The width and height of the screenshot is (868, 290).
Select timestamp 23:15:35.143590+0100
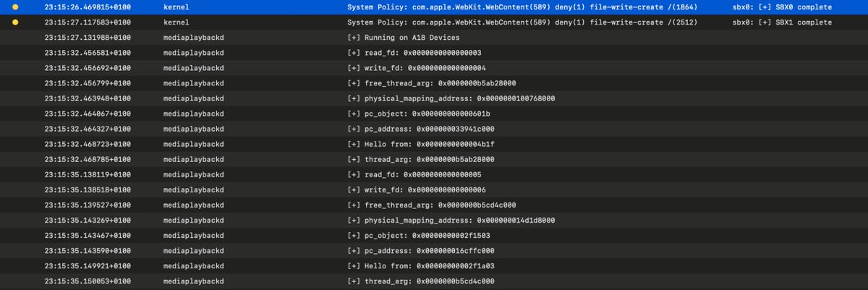point(88,250)
